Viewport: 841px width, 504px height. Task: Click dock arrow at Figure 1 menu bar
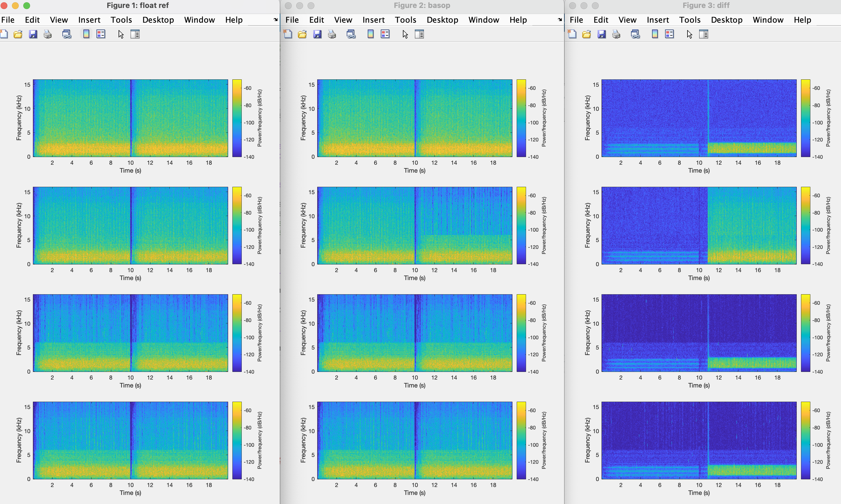[275, 20]
